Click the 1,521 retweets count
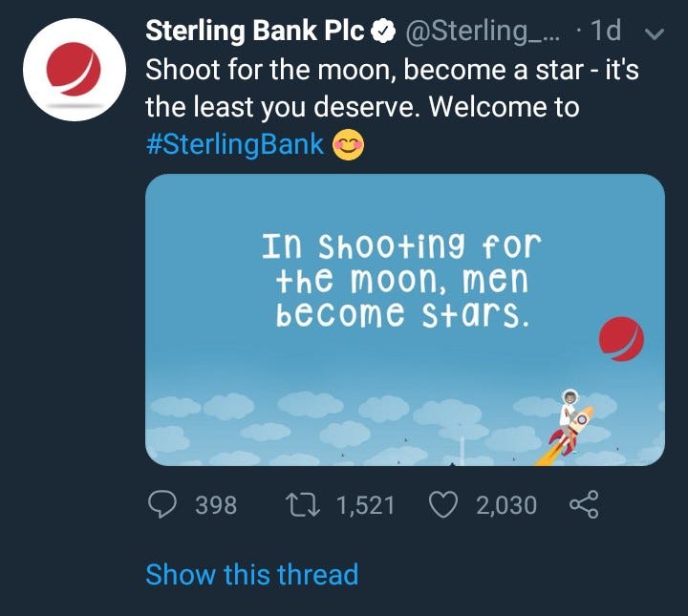The image size is (688, 616). tap(365, 504)
